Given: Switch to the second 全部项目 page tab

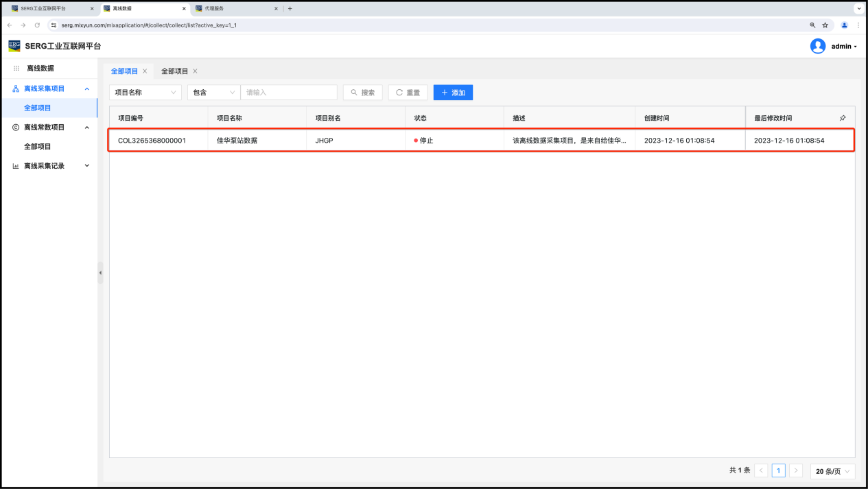Looking at the screenshot, I should pyautogui.click(x=174, y=71).
